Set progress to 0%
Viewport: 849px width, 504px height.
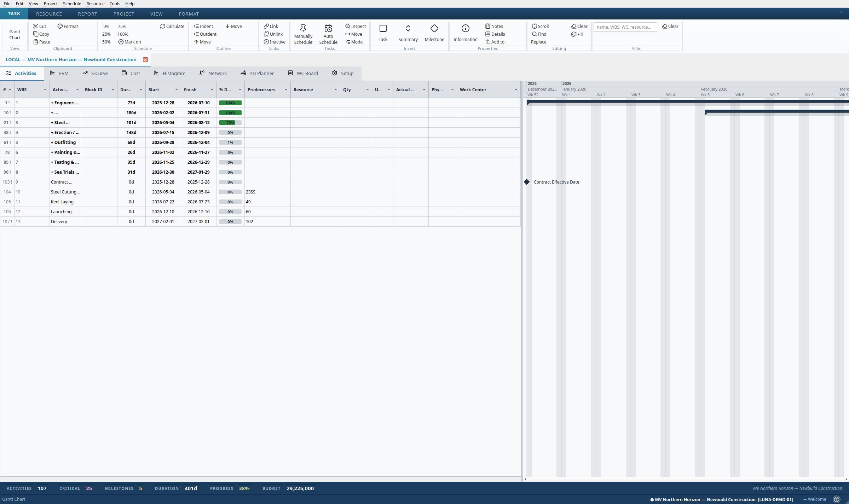coord(106,26)
